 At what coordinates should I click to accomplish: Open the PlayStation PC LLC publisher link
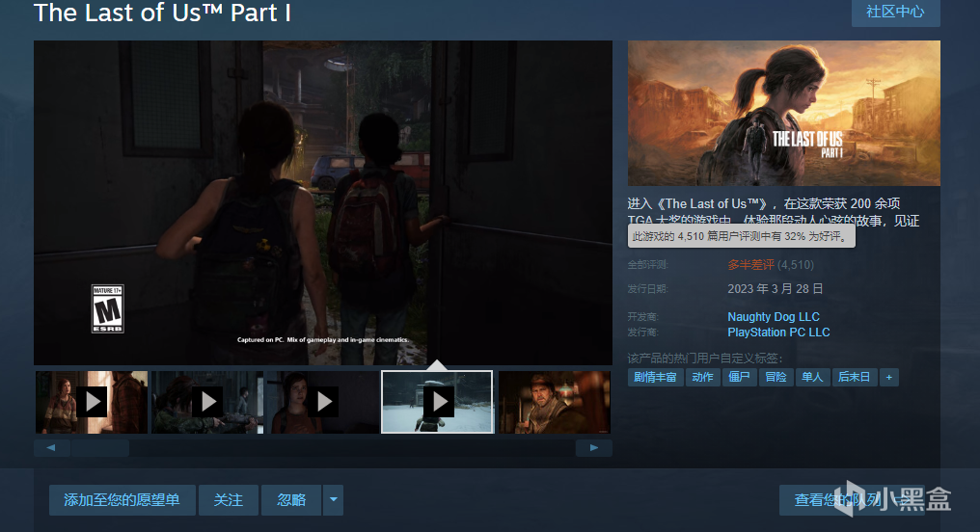coord(778,332)
